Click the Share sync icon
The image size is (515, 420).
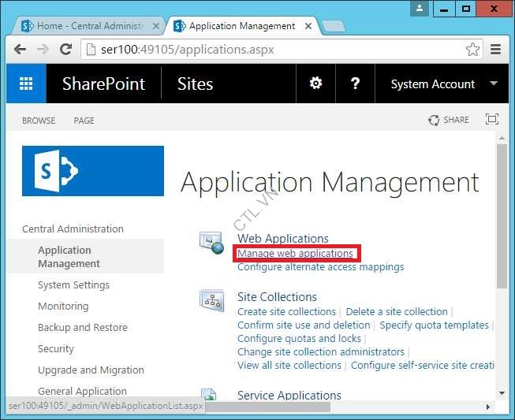[x=434, y=120]
